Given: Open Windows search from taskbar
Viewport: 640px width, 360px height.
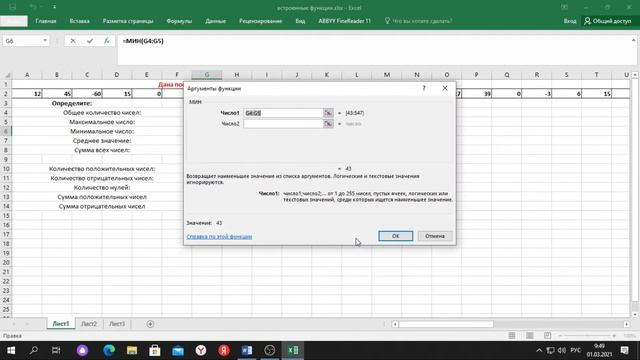Looking at the screenshot, I should (x=34, y=350).
